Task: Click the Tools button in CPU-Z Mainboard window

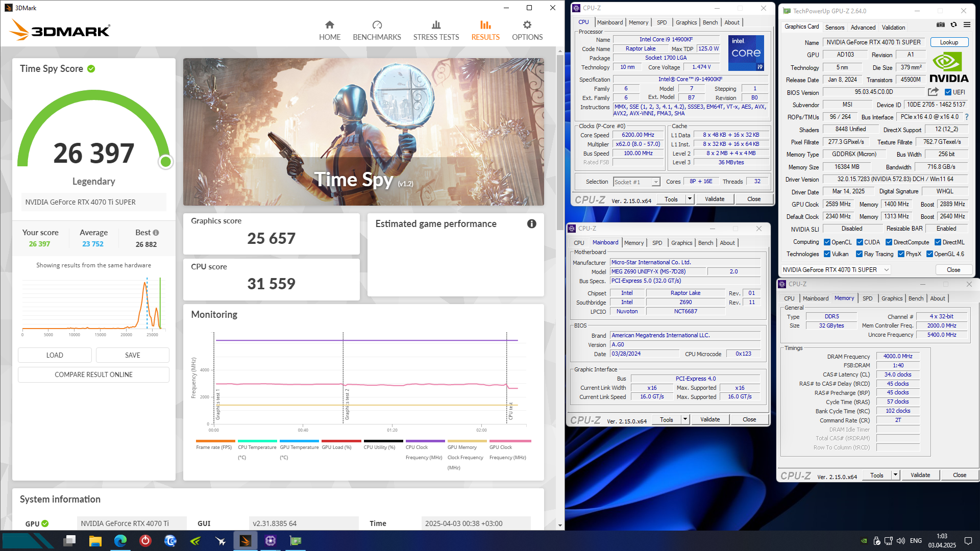Action: 667,419
